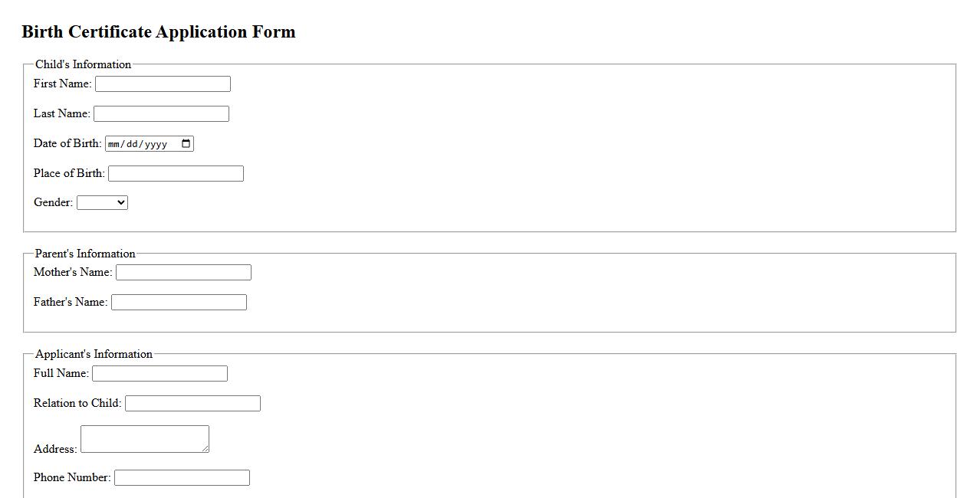Focus the Mother's Name input
The image size is (980, 498).
pyautogui.click(x=183, y=273)
